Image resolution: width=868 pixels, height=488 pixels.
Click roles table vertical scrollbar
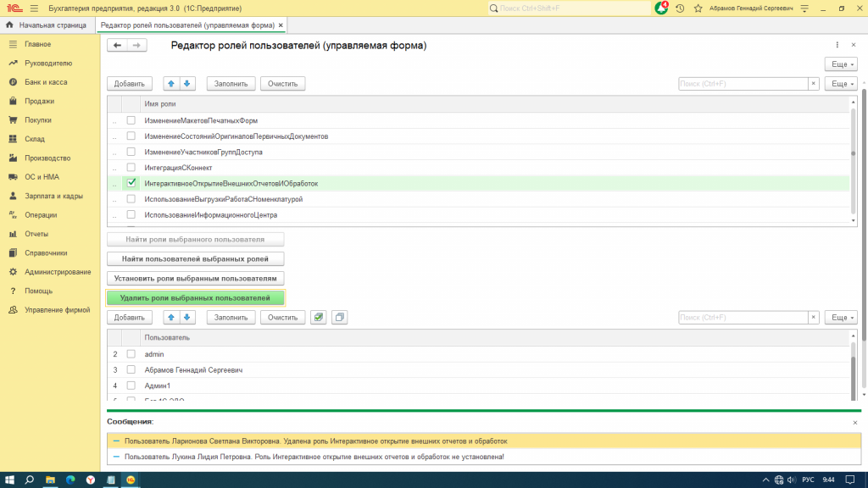point(853,160)
